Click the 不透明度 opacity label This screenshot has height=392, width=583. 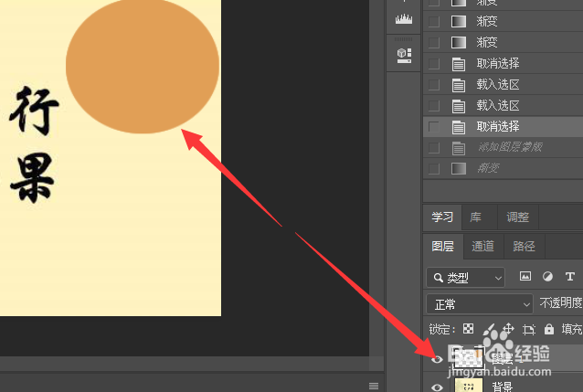coord(561,303)
